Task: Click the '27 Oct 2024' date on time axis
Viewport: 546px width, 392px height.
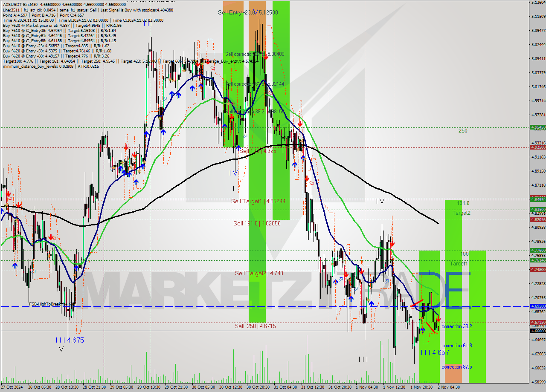Action: click(x=12, y=387)
